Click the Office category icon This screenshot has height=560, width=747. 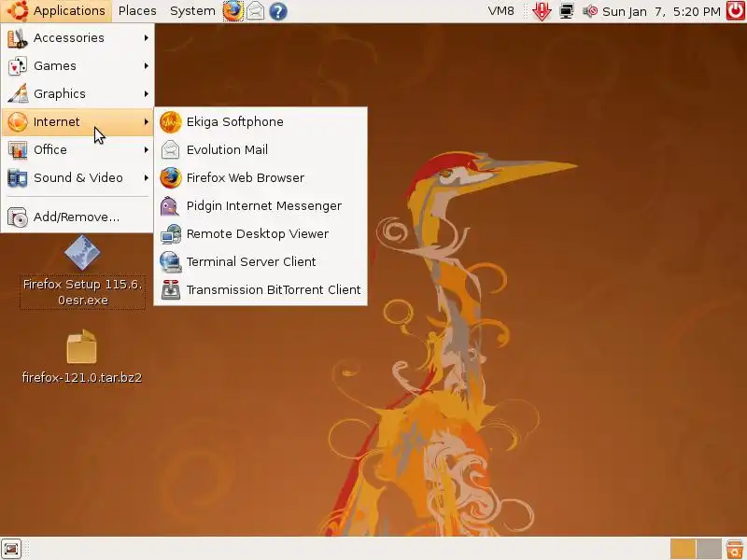(x=18, y=150)
